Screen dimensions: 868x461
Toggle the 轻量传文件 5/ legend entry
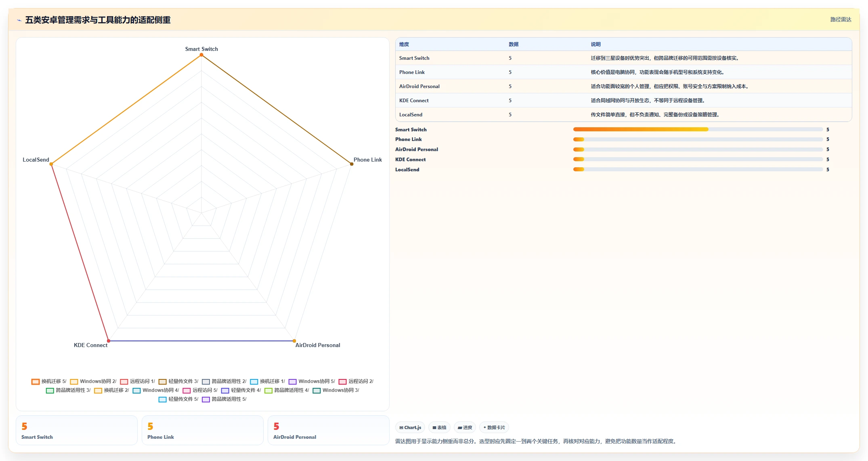click(x=178, y=399)
